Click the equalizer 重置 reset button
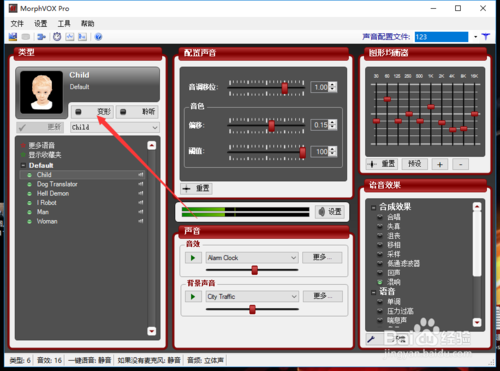Screen dimensions: 500x371 click(x=382, y=164)
